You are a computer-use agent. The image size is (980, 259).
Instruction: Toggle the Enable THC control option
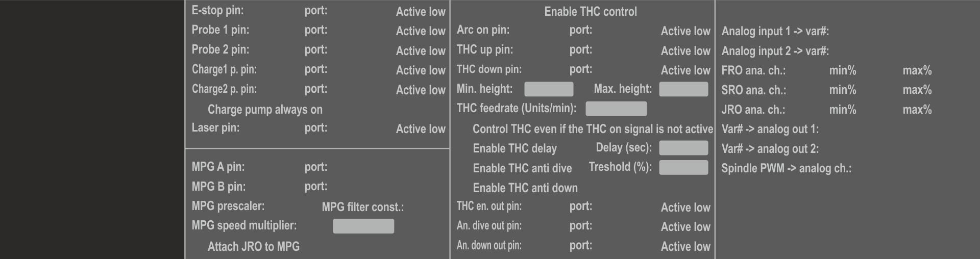pos(590,11)
